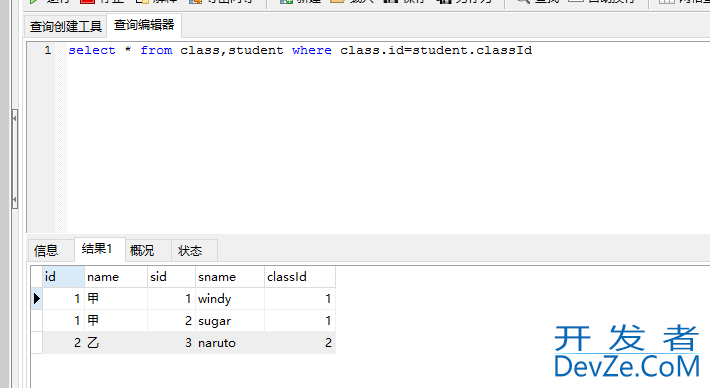Open the 信息 results tab

(46, 250)
